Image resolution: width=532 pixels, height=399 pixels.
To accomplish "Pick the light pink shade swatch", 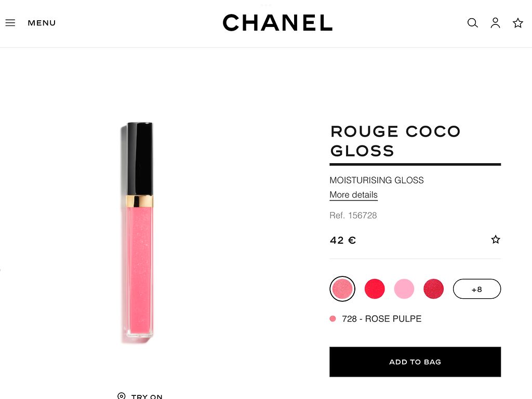I will 404,289.
